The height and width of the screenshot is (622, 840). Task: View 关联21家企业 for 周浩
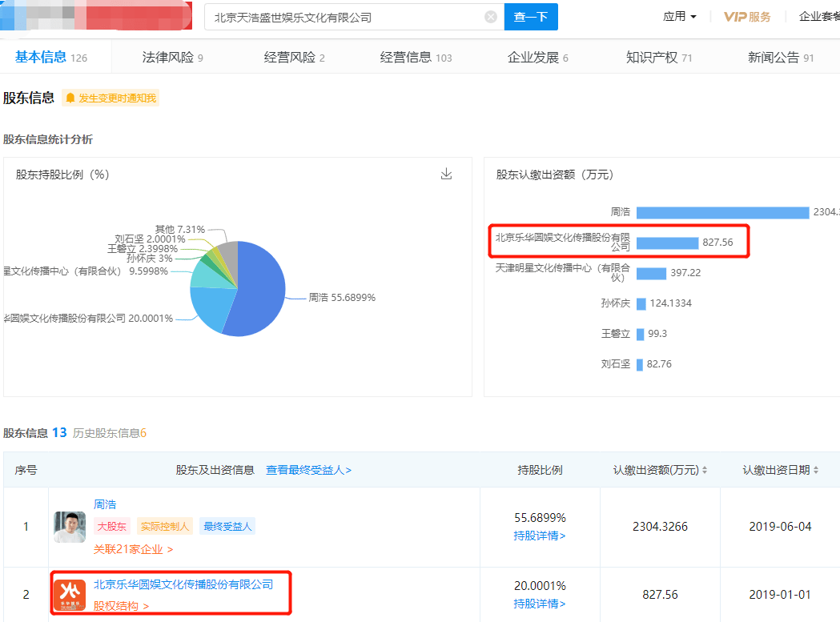coord(133,549)
